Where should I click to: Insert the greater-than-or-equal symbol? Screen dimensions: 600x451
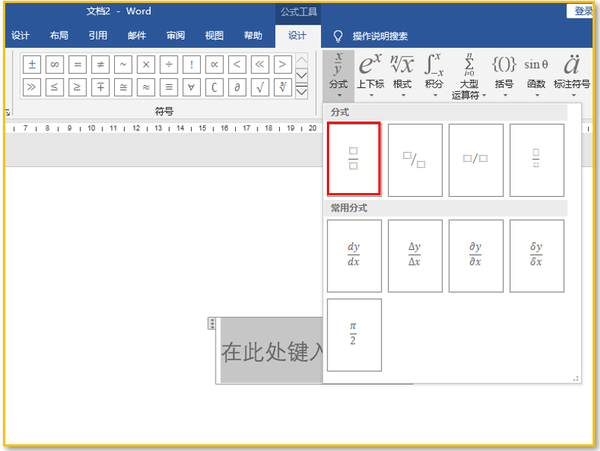pos(78,87)
